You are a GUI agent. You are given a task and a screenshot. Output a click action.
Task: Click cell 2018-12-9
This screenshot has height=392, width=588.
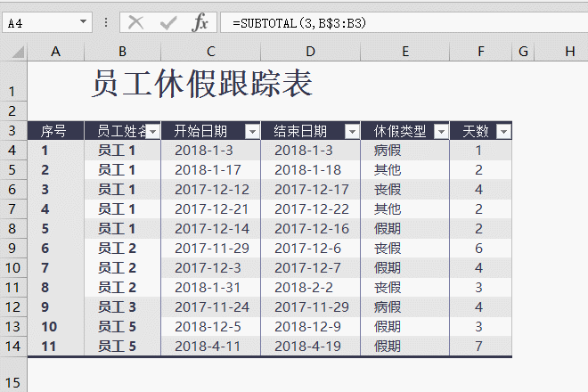[x=311, y=326]
